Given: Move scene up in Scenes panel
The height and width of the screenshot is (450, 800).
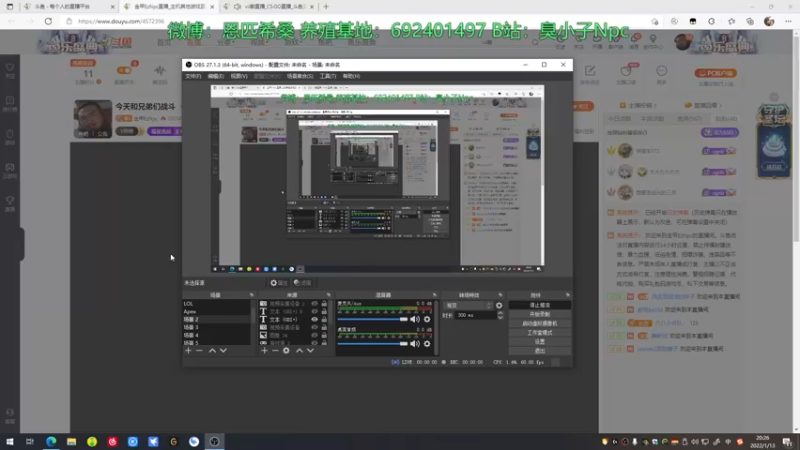Looking at the screenshot, I should coord(212,351).
